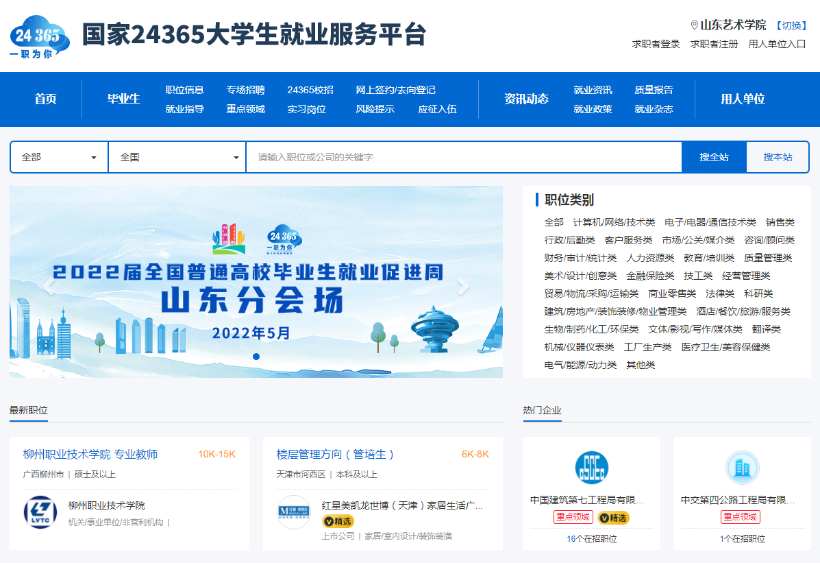The height and width of the screenshot is (564, 820).
Task: Show the previous banner slide arrow
Action: (49, 286)
